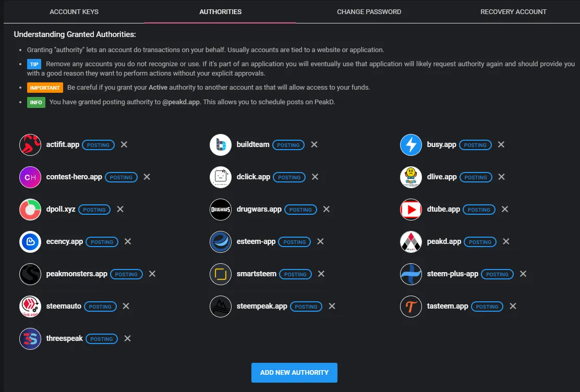Viewport: 580px width, 392px height.
Task: Click the dlive.app avatar icon
Action: coord(411,177)
